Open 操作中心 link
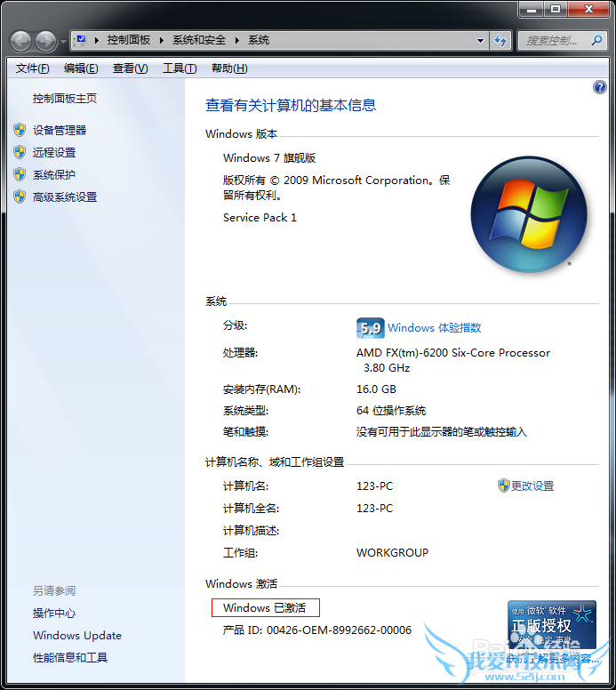The height and width of the screenshot is (690, 616). coord(54,613)
